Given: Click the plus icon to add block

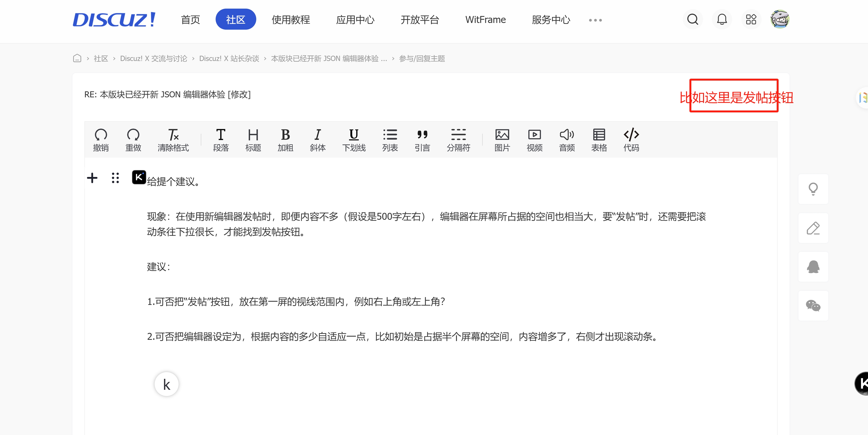Looking at the screenshot, I should [92, 178].
